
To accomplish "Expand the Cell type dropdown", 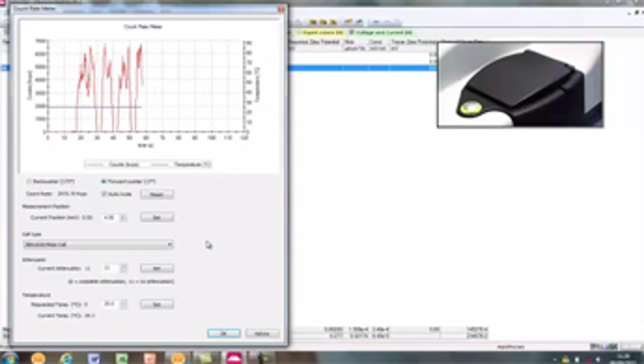I will point(170,245).
